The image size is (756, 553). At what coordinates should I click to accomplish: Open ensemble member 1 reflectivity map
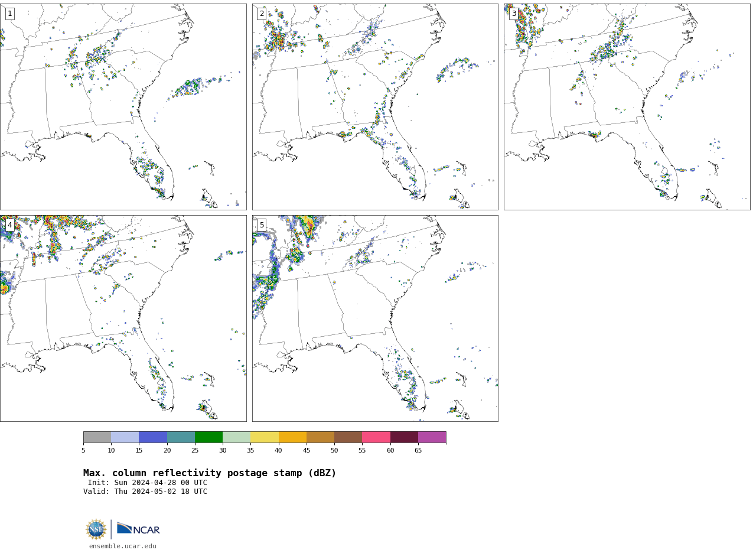(123, 107)
